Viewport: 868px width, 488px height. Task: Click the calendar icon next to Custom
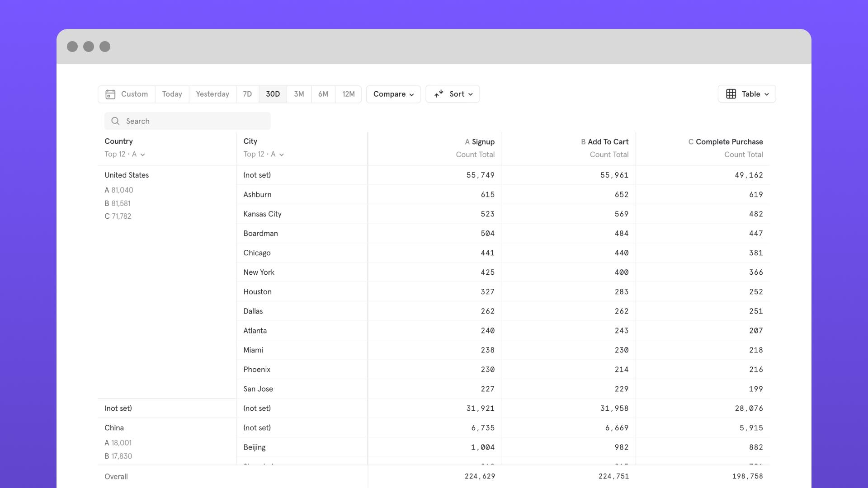pyautogui.click(x=110, y=94)
